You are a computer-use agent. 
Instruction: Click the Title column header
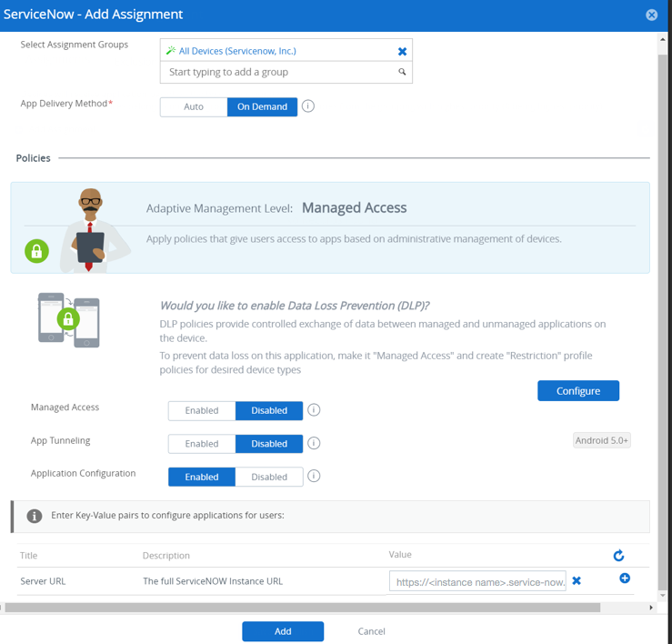29,555
